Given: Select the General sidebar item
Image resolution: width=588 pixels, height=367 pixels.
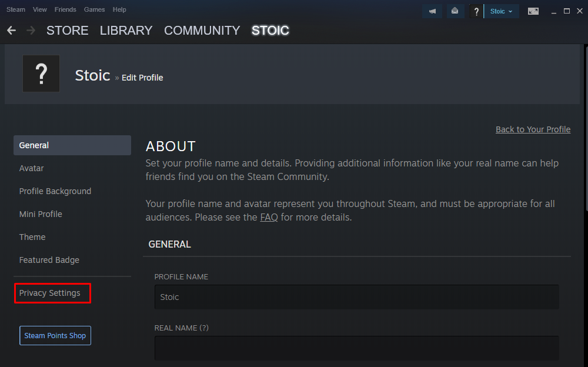Looking at the screenshot, I should click(72, 145).
